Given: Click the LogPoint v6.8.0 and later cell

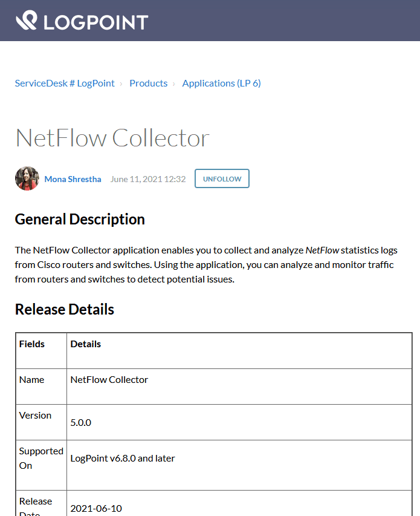Looking at the screenshot, I should click(123, 459).
